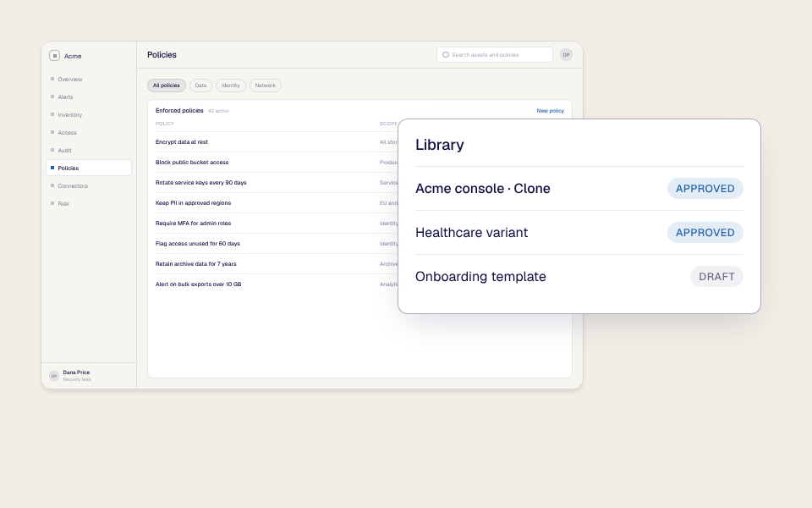Open Keep PII in approved regions policy
Viewport: 812px width, 508px height.
[x=193, y=202]
